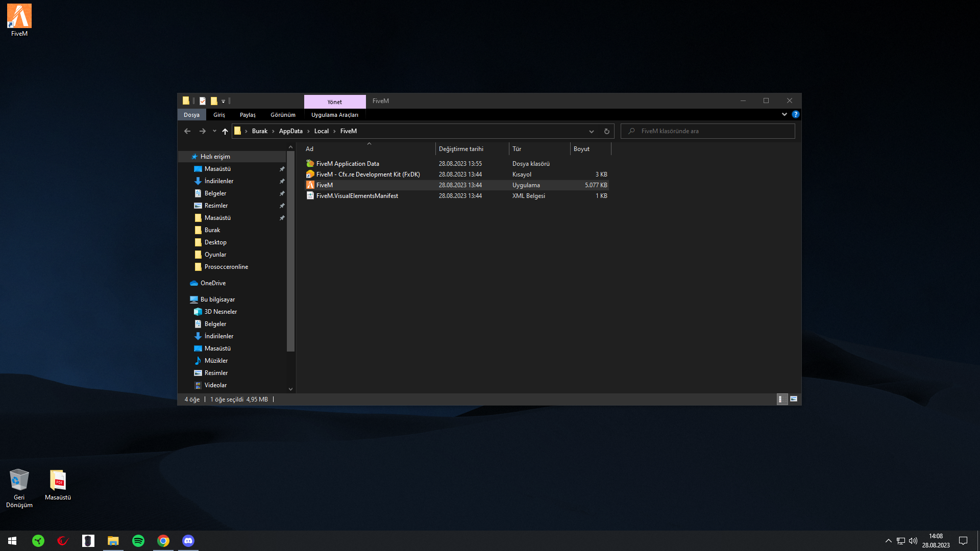
Task: Navigate to AppData in breadcrumb path
Action: [290, 131]
